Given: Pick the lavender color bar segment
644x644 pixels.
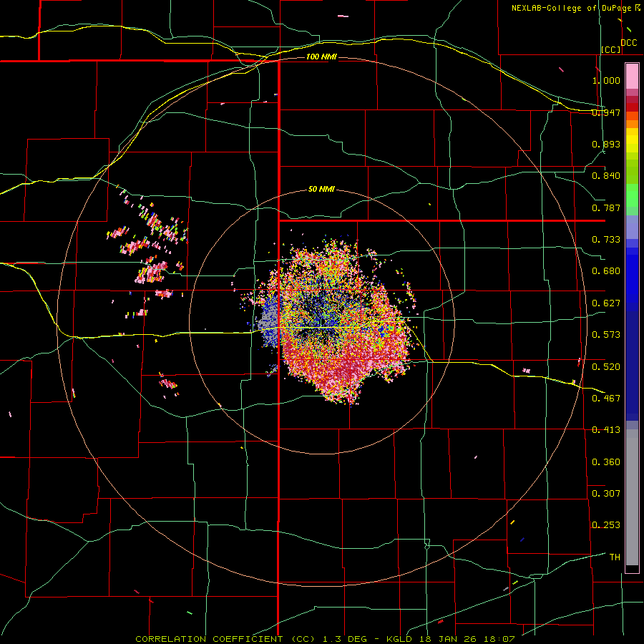Looking at the screenshot, I should tap(632, 227).
